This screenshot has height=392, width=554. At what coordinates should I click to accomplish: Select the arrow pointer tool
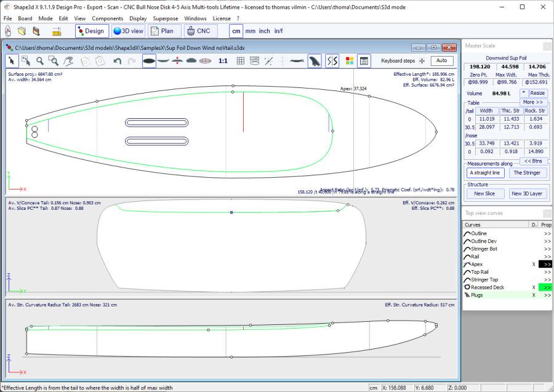click(x=12, y=61)
